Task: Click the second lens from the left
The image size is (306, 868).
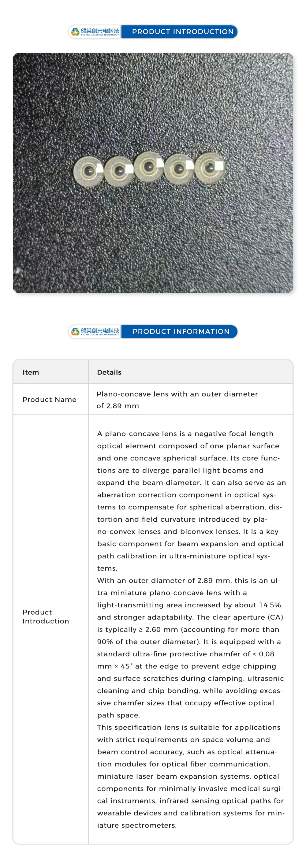Action: (x=118, y=171)
